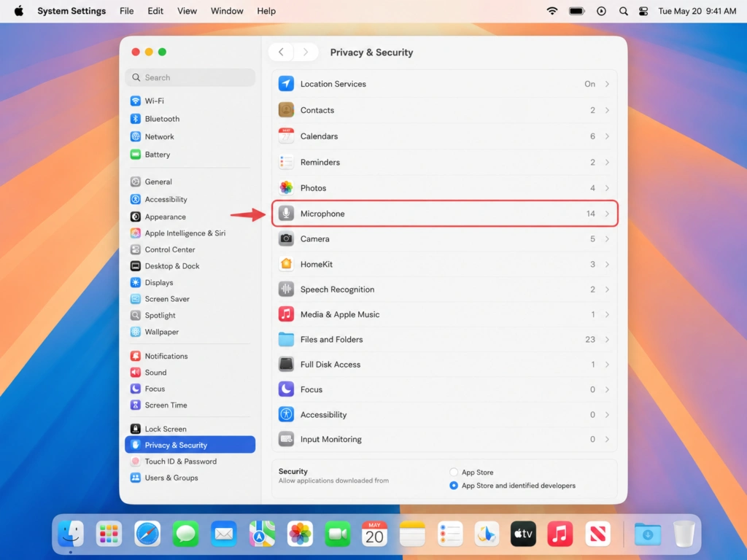The height and width of the screenshot is (560, 747).
Task: Select the Spotlight sidebar icon
Action: click(135, 315)
